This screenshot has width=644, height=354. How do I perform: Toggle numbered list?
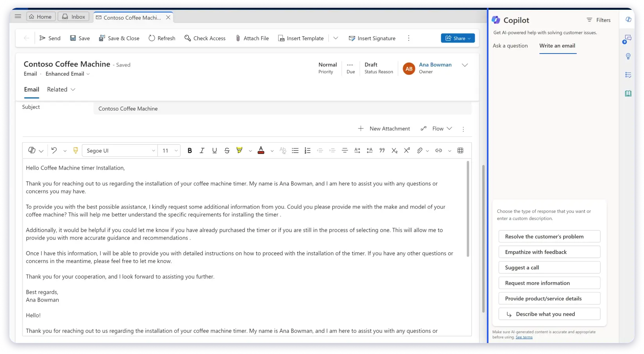pyautogui.click(x=308, y=150)
